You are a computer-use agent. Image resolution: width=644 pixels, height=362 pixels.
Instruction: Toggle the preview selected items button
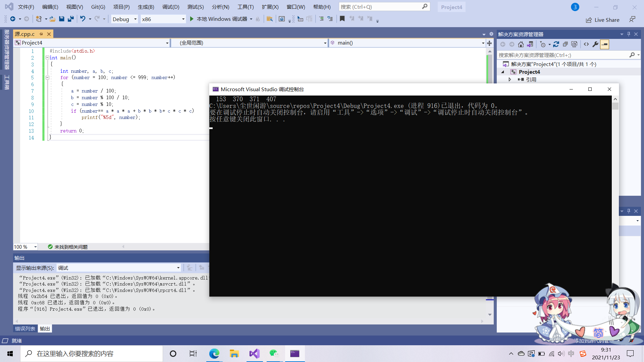pyautogui.click(x=604, y=44)
